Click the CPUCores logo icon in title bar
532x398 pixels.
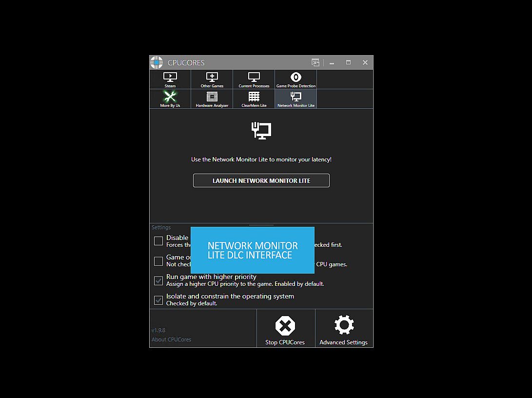pos(157,62)
